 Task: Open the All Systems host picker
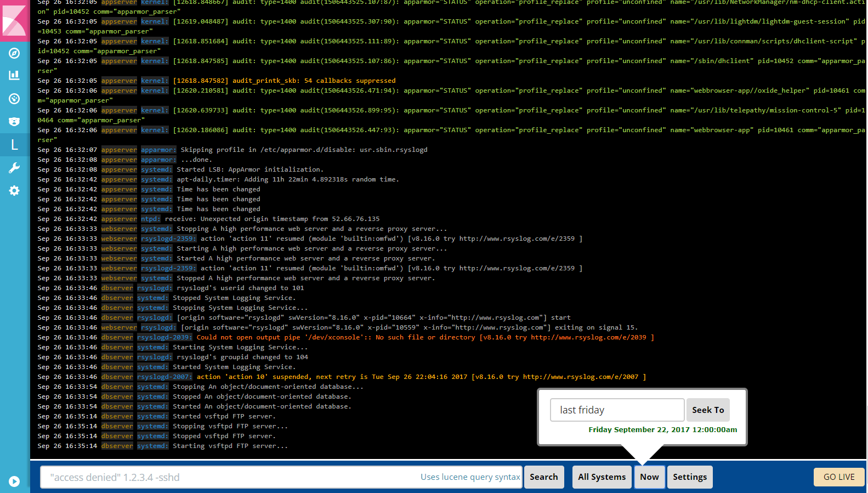[x=602, y=477]
